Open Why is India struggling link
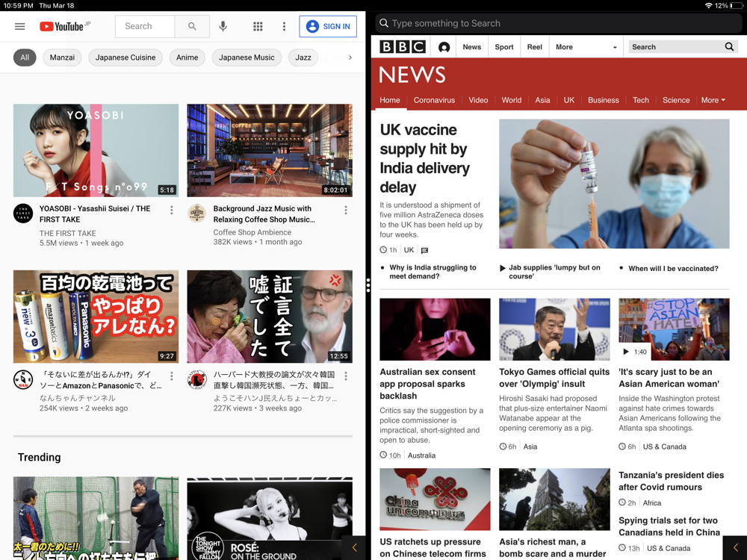 point(433,272)
